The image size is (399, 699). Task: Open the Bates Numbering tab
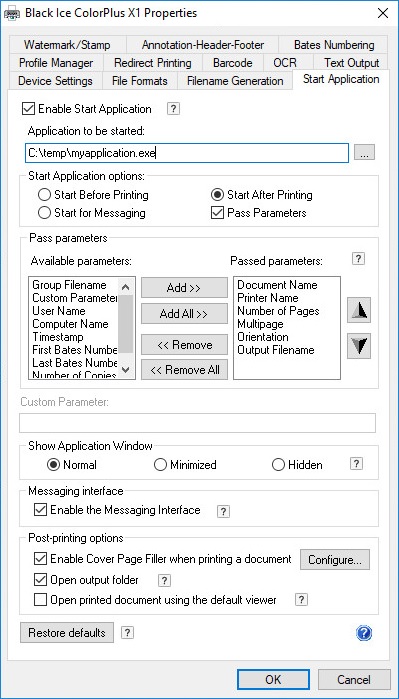(x=334, y=45)
